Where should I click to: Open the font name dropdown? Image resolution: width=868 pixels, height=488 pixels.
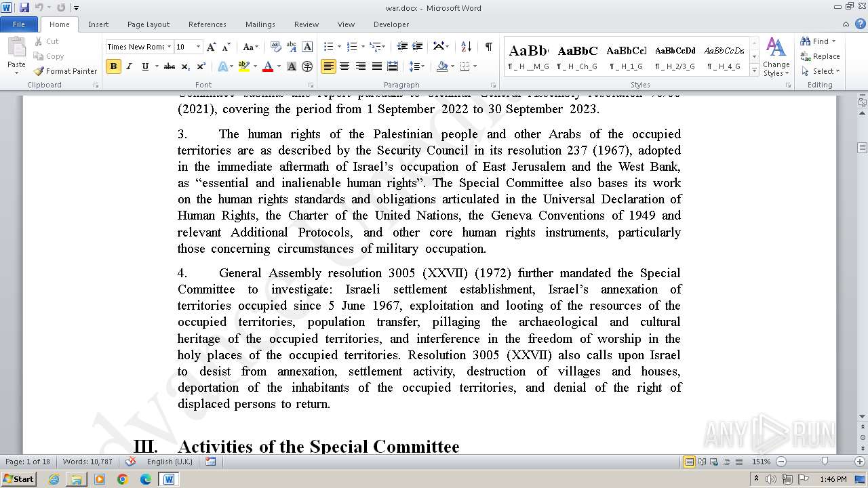tap(169, 47)
